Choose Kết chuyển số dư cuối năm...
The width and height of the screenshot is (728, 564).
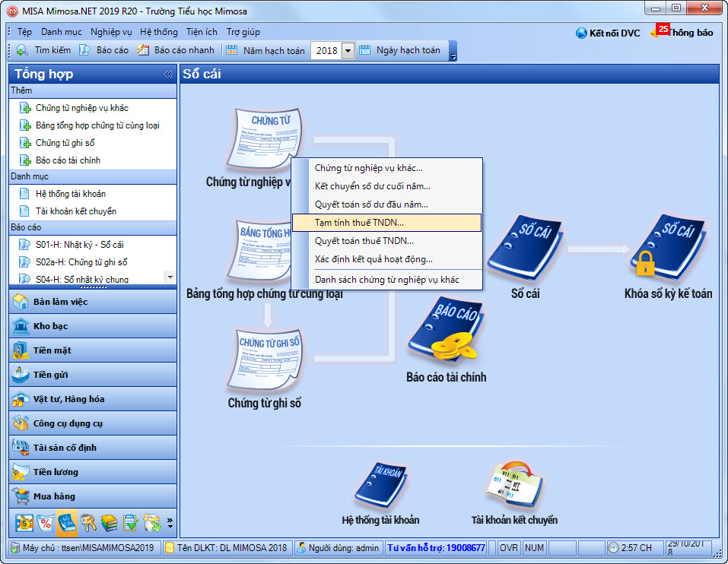[386, 186]
